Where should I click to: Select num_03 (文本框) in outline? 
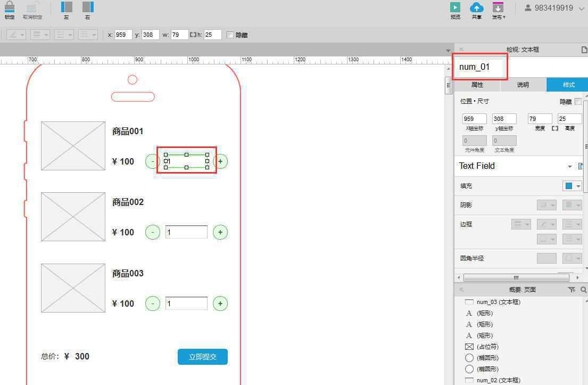pyautogui.click(x=499, y=302)
